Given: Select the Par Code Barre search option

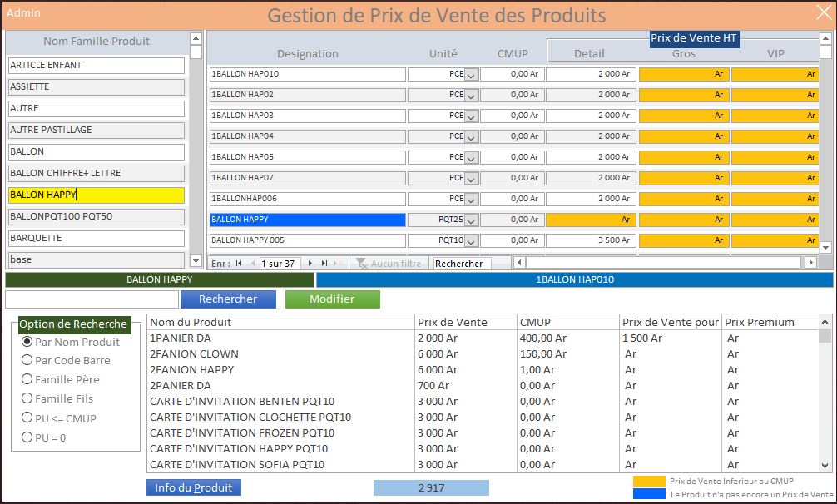Looking at the screenshot, I should point(27,360).
